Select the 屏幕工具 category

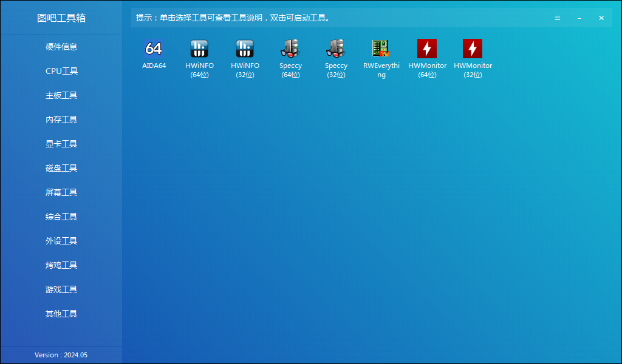coord(61,192)
